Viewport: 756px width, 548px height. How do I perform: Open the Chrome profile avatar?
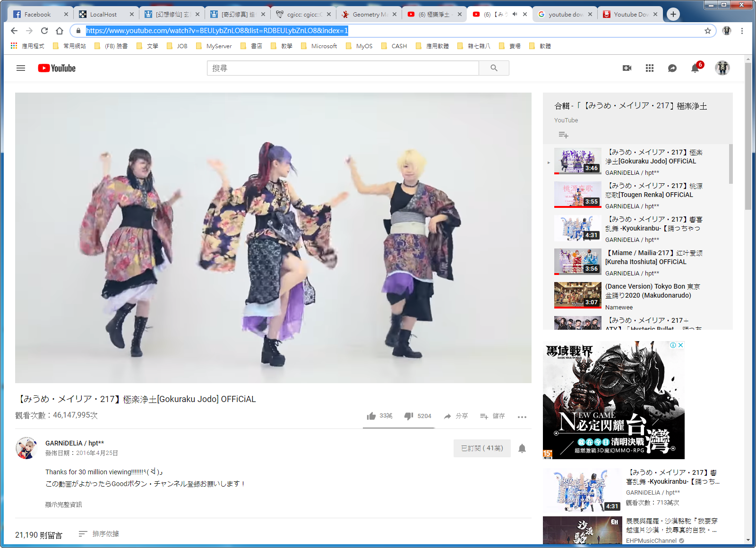pyautogui.click(x=727, y=31)
